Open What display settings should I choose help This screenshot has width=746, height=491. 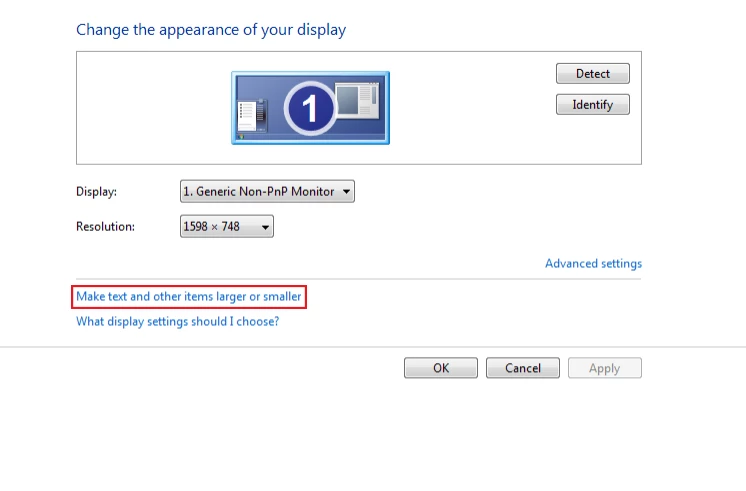click(x=177, y=322)
